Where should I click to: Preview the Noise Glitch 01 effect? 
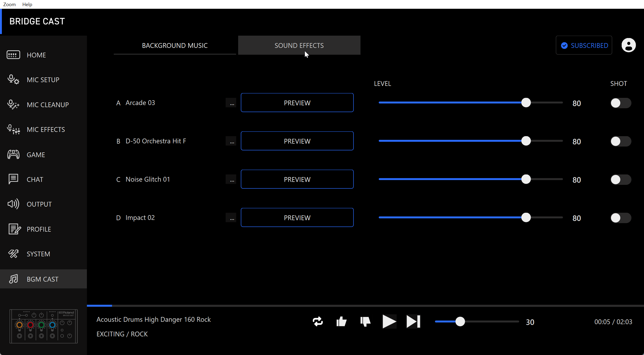297,179
